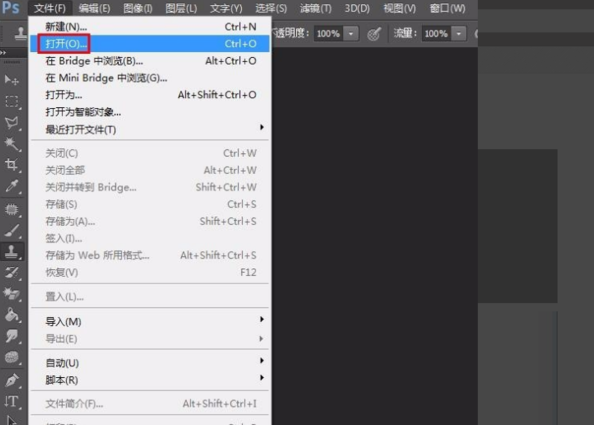Open the flow 100% dropdown arrow
Viewport: 594px width, 425px height.
pyautogui.click(x=459, y=34)
